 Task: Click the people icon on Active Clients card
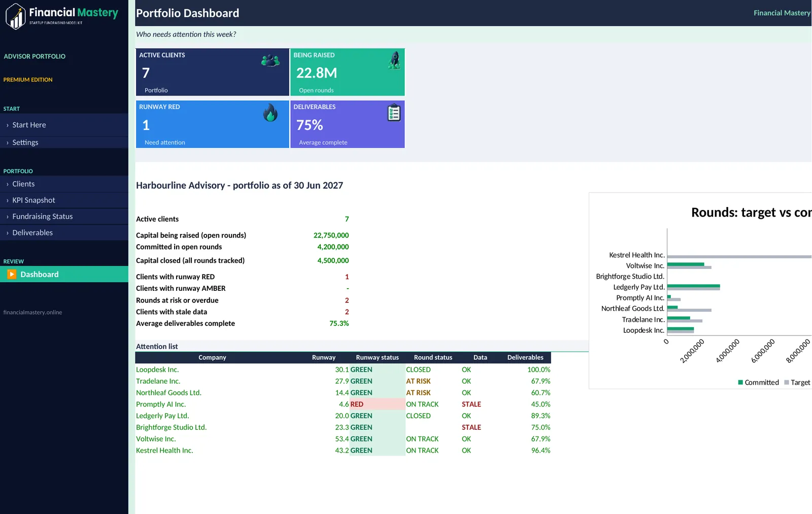tap(270, 61)
